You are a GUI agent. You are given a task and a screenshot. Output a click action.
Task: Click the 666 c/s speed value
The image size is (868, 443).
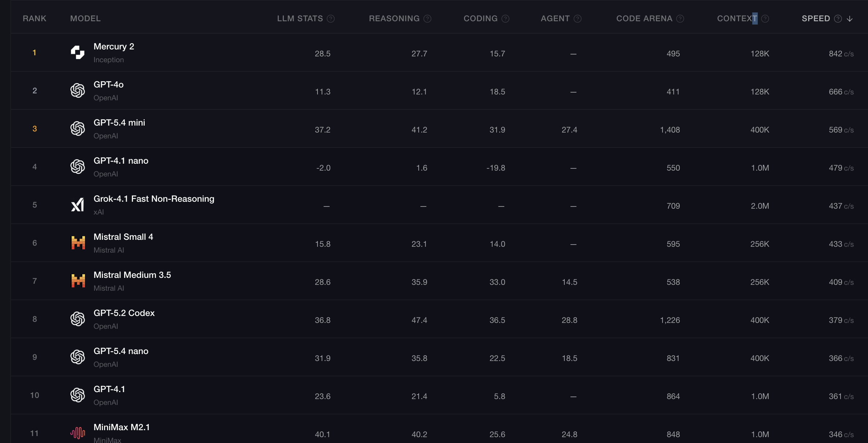point(841,92)
